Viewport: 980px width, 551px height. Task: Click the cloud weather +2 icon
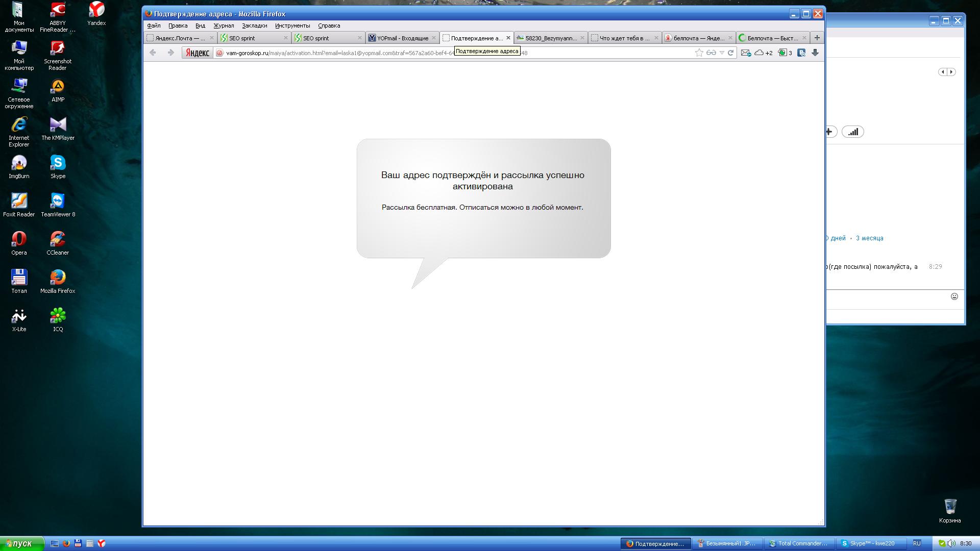click(x=764, y=53)
